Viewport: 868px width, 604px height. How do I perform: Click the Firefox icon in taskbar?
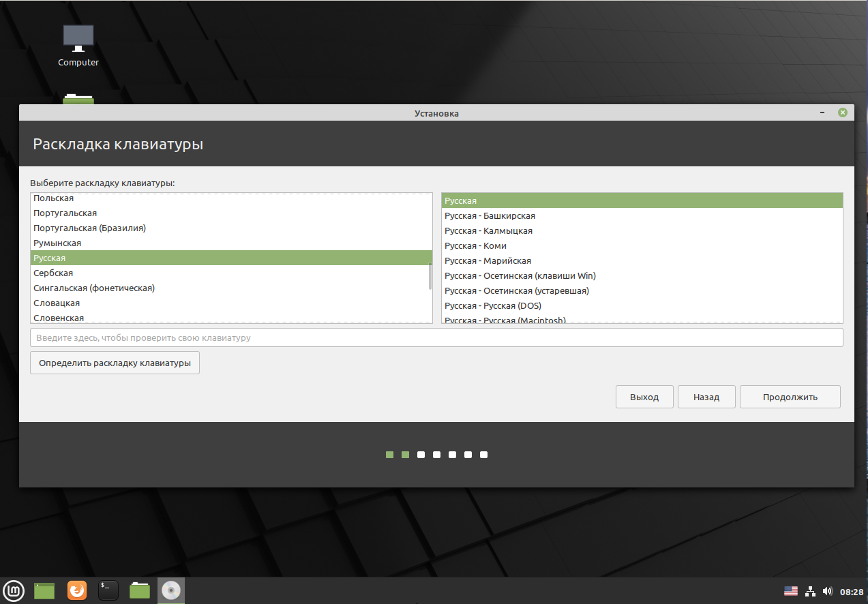tap(77, 590)
